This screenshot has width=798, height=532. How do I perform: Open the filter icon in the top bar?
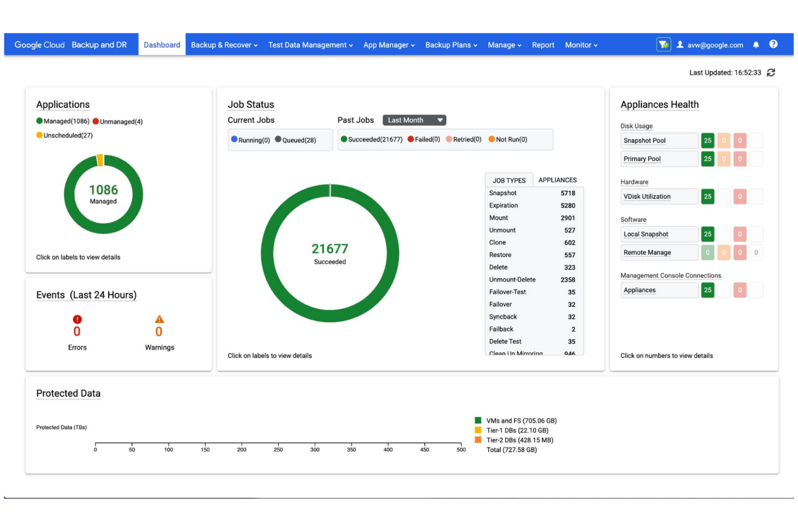[x=663, y=45]
